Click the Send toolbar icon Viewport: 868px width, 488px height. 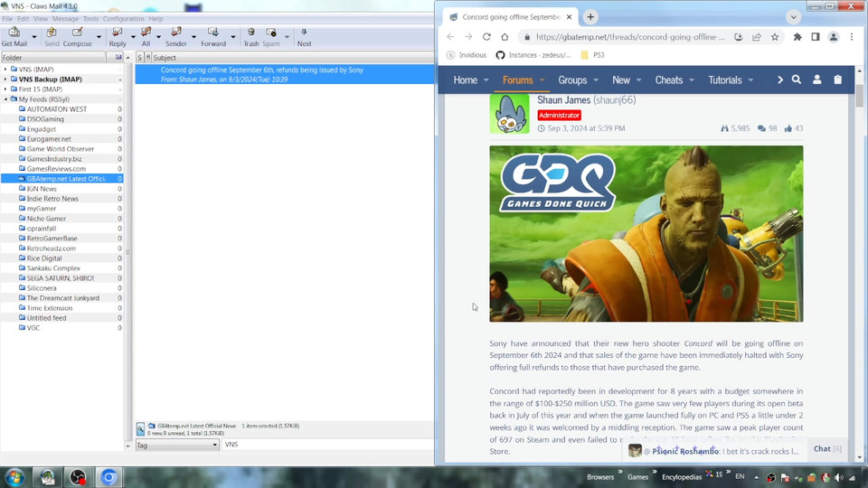click(52, 37)
